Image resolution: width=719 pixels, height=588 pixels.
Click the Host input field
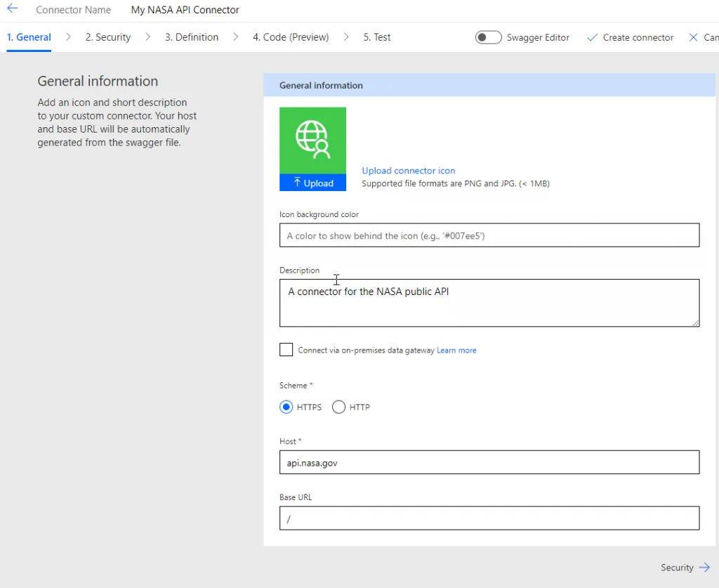(489, 462)
